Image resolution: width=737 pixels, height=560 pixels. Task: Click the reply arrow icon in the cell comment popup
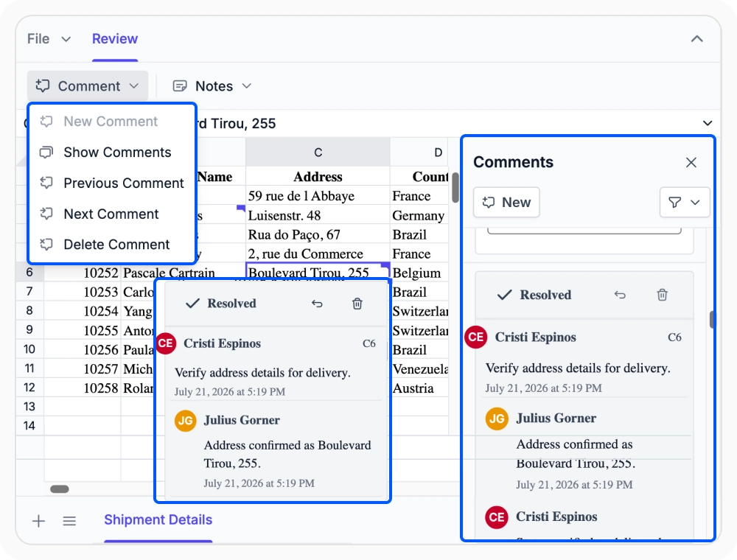[x=317, y=304]
